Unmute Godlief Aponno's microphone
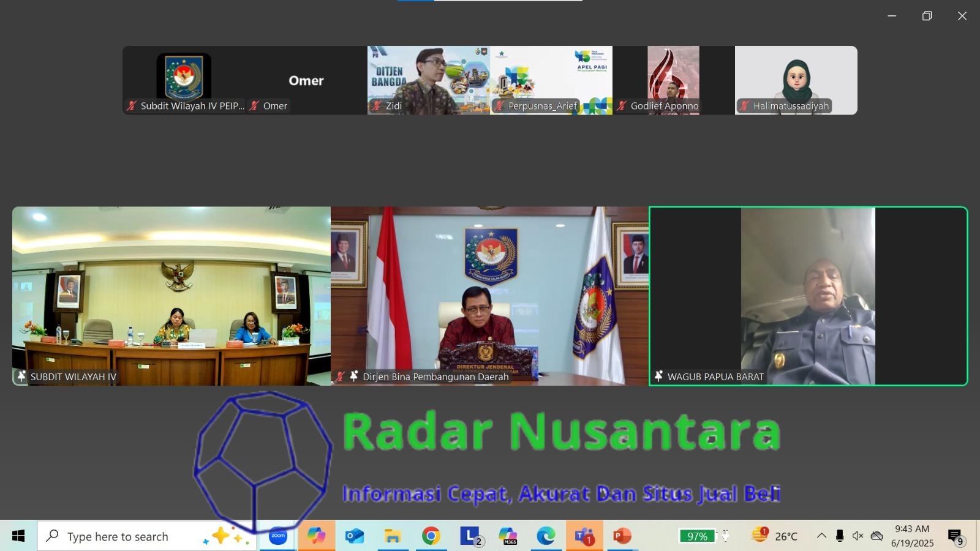Viewport: 980px width, 551px height. pyautogui.click(x=622, y=106)
